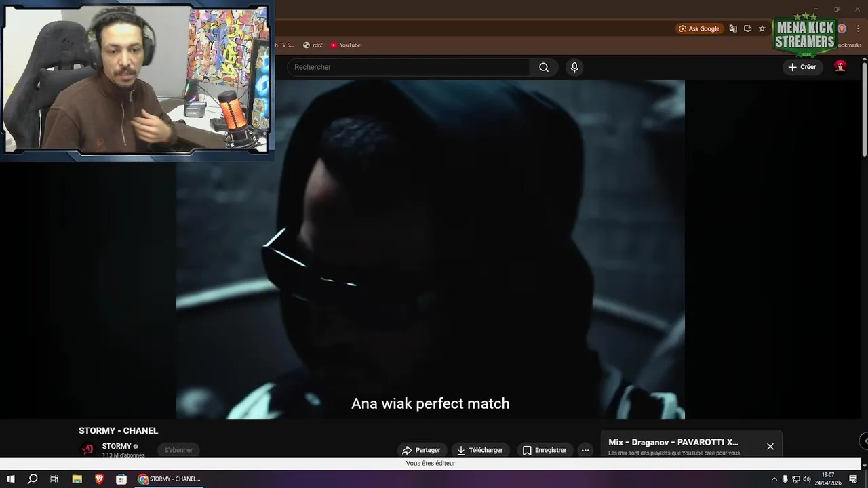Click the lion extension icon in toolbar
The height and width of the screenshot is (488, 868).
tap(842, 28)
